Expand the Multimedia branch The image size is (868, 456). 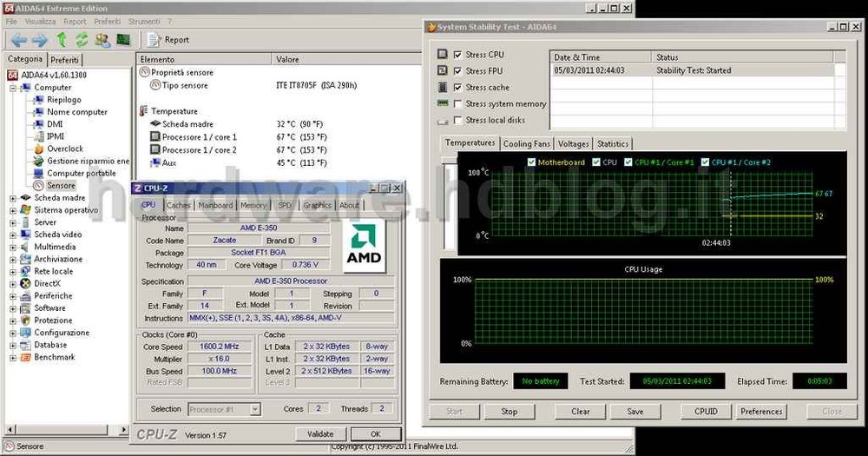[13, 248]
